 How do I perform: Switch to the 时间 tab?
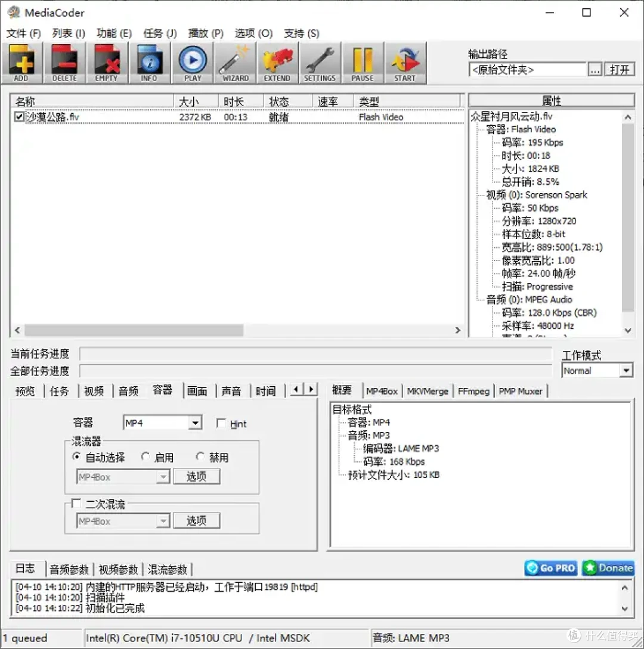[x=266, y=391]
